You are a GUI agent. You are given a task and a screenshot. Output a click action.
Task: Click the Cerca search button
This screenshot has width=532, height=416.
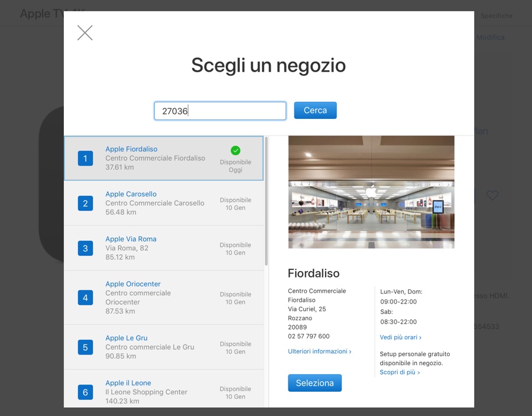pyautogui.click(x=315, y=111)
